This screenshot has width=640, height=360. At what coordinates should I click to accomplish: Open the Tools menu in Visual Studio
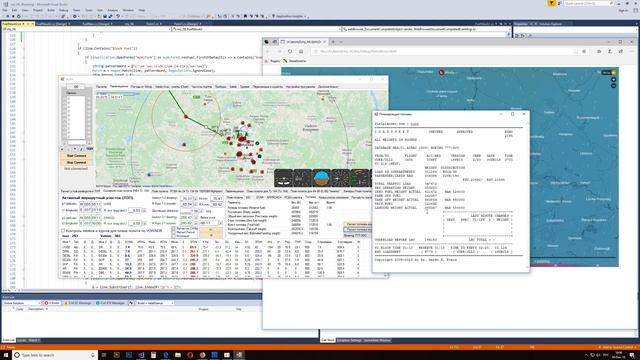pyautogui.click(x=89, y=10)
